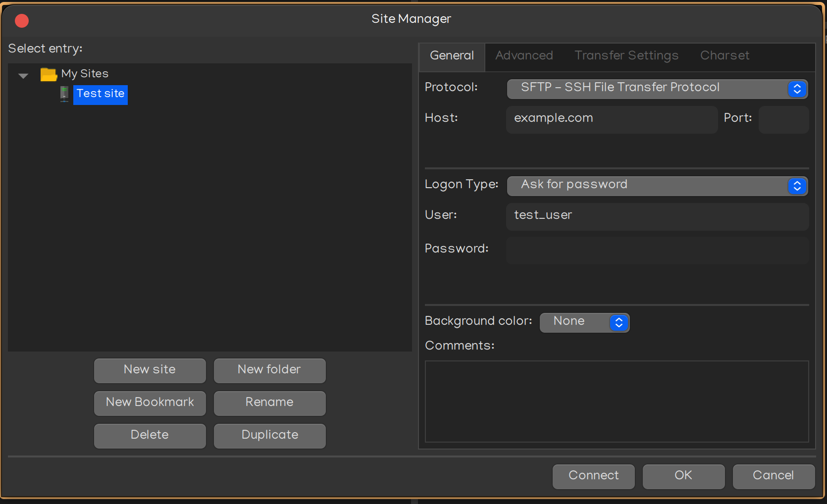Open the Logon Type dropdown

(657, 186)
